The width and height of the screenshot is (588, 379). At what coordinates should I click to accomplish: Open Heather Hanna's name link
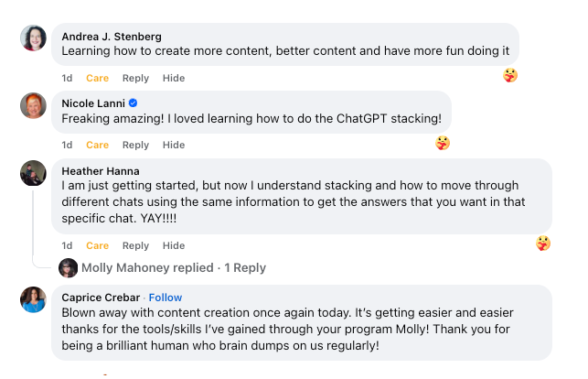click(x=101, y=171)
